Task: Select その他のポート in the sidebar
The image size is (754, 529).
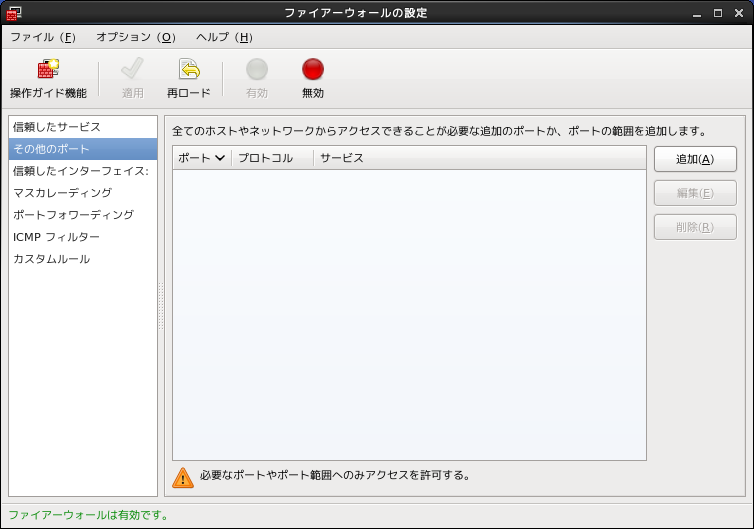Action: click(x=83, y=149)
